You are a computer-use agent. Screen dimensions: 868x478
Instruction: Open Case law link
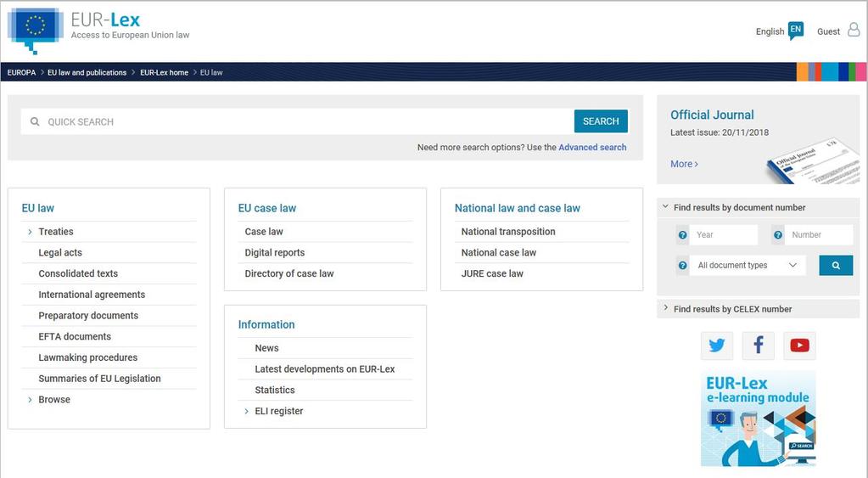coord(264,232)
